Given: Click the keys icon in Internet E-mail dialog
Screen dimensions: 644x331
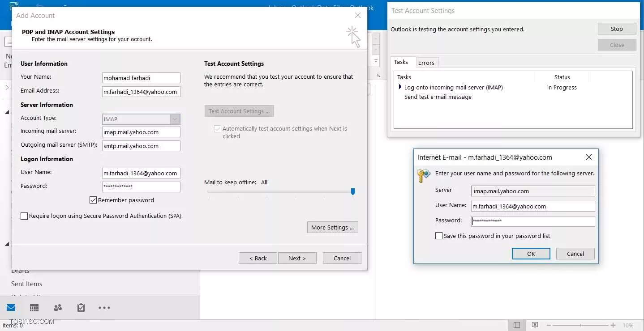Looking at the screenshot, I should [x=424, y=175].
